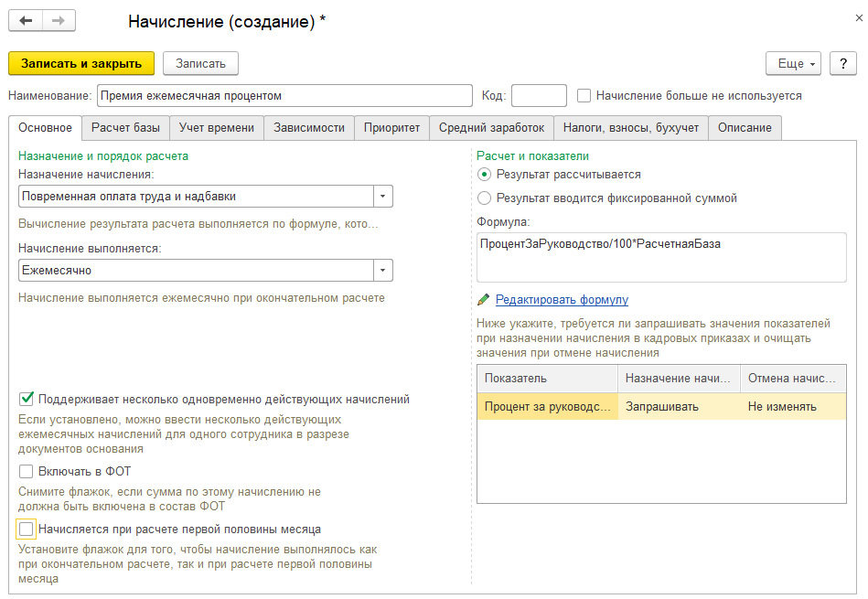Enable 'Начисление больше не используется' checkbox
The height and width of the screenshot is (599, 868).
coord(584,95)
